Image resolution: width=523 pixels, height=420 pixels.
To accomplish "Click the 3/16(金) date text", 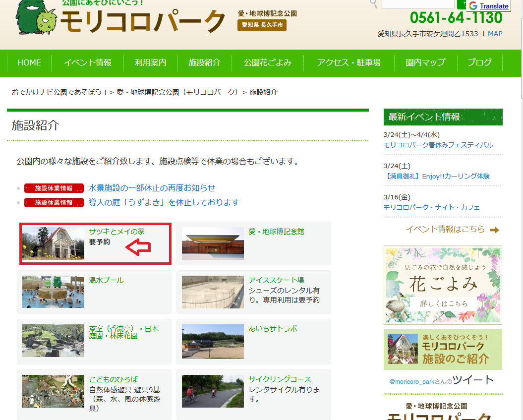I will pos(397,197).
